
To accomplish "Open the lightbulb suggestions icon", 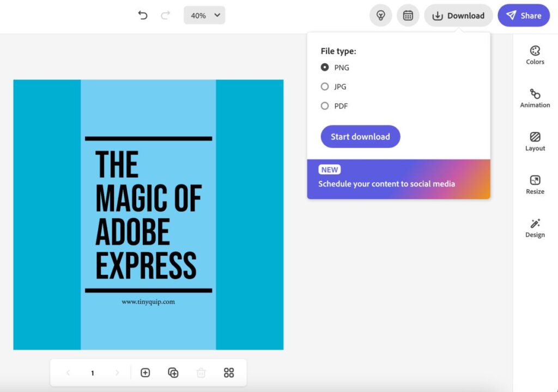I will [x=380, y=15].
